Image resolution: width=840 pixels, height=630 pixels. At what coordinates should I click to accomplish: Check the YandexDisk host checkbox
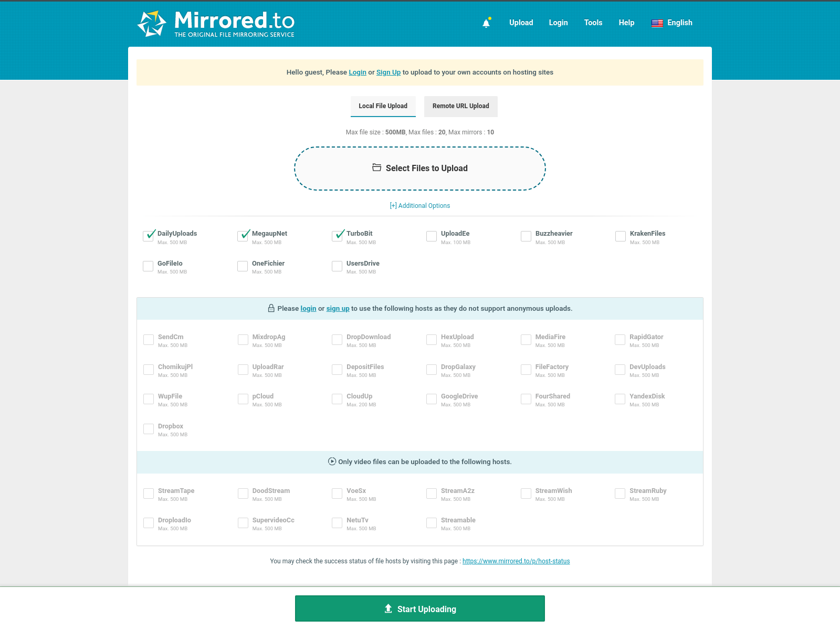coord(620,399)
